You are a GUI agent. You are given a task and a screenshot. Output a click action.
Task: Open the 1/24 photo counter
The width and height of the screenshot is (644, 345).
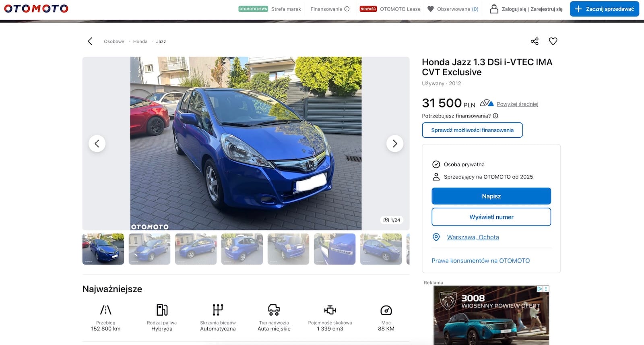[392, 220]
